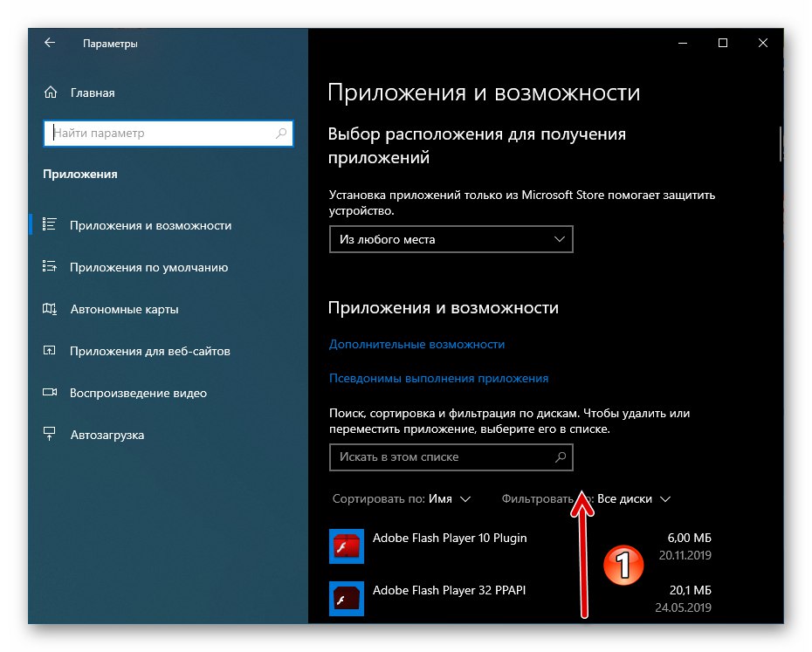Viewport: 812px width, 652px height.
Task: Select Приложения по умолчанию icon
Action: (x=49, y=267)
